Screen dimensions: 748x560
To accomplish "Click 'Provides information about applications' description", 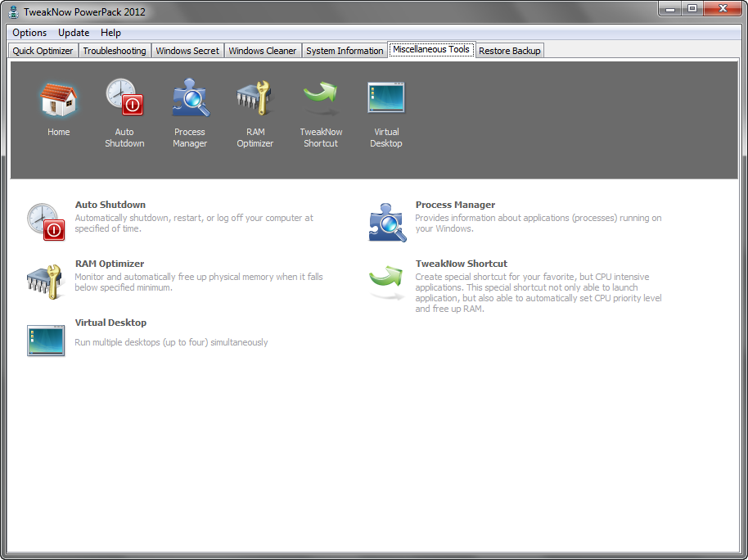I will pyautogui.click(x=538, y=223).
